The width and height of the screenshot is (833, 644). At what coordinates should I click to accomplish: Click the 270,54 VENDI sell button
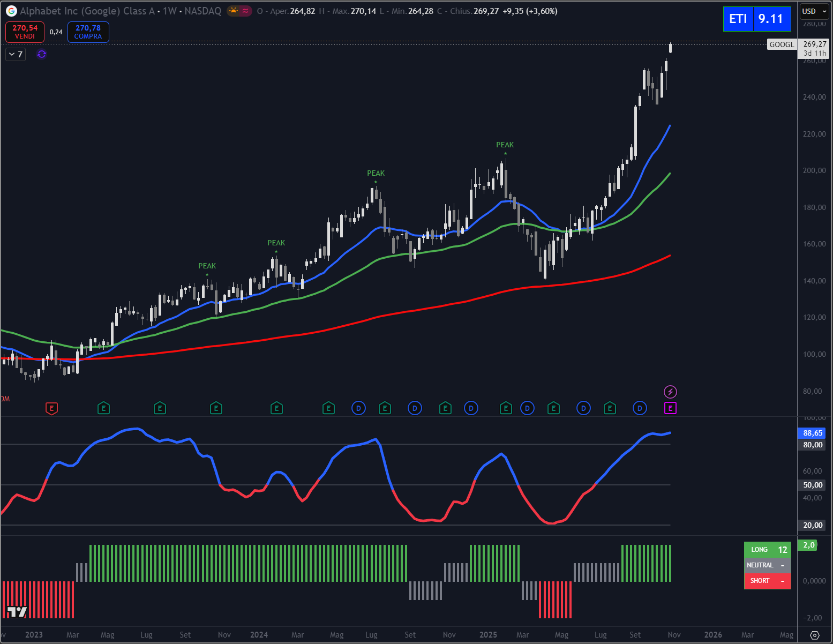[25, 32]
